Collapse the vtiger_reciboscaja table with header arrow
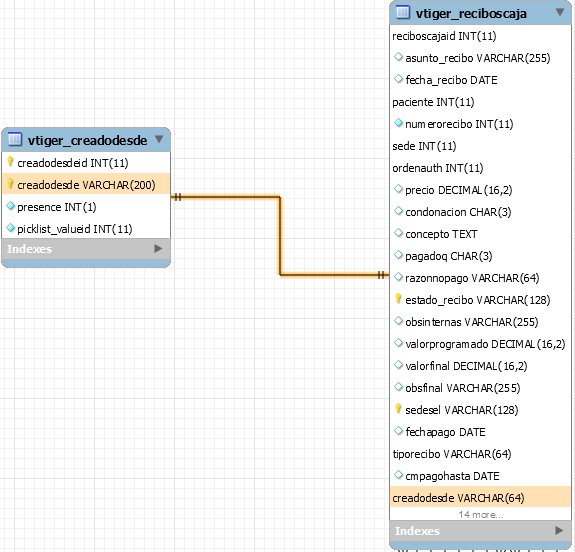This screenshot has width=575, height=552. pyautogui.click(x=560, y=12)
